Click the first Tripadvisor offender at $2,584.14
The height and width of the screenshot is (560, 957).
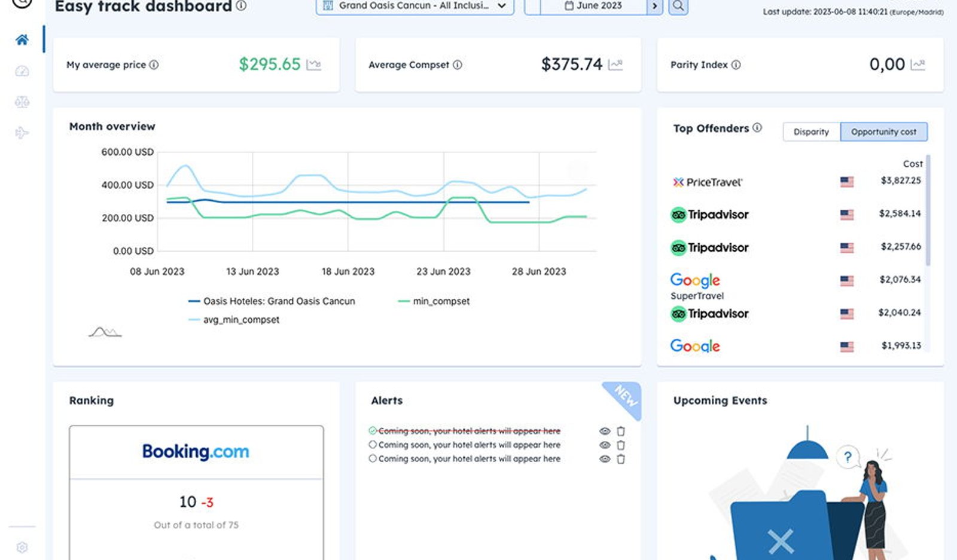pos(710,215)
